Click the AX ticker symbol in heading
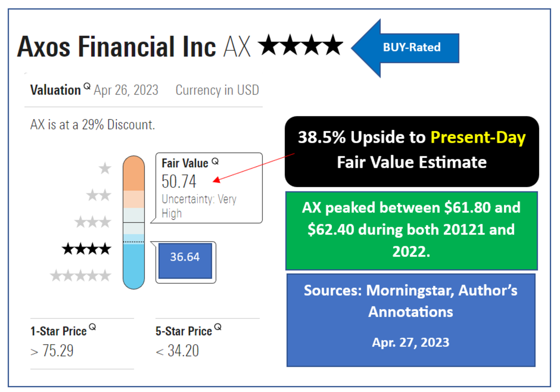Viewport: 560px width, 392px height. click(x=237, y=47)
